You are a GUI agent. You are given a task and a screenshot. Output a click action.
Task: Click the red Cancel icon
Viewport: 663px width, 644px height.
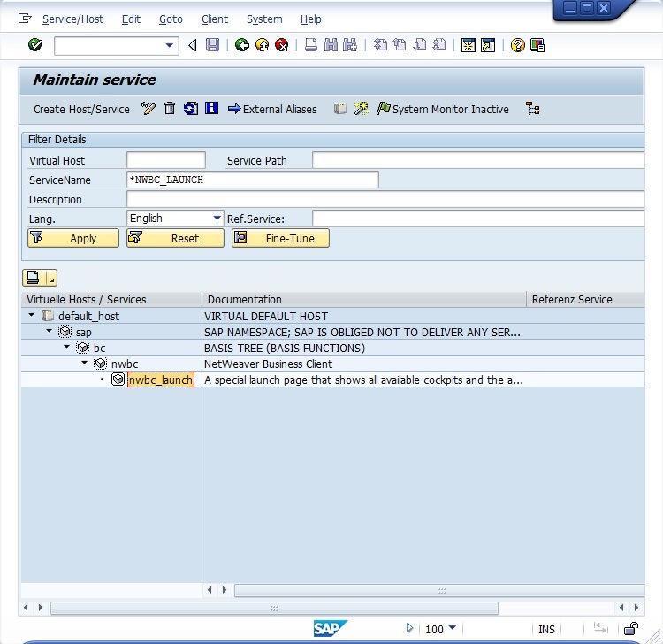(x=282, y=45)
